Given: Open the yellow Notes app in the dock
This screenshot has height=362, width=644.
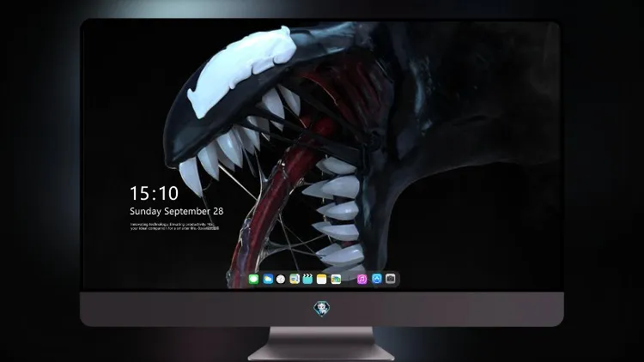Looking at the screenshot, I should coord(322,280).
